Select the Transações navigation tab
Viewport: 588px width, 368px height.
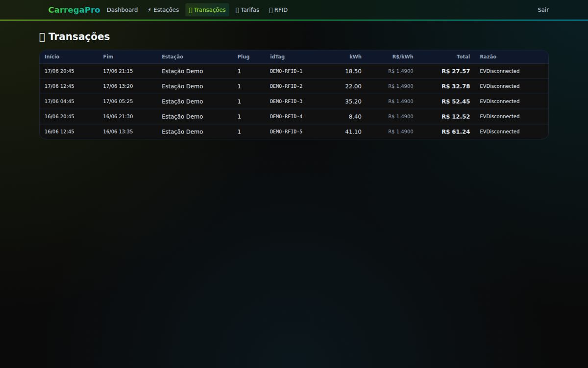(x=207, y=10)
